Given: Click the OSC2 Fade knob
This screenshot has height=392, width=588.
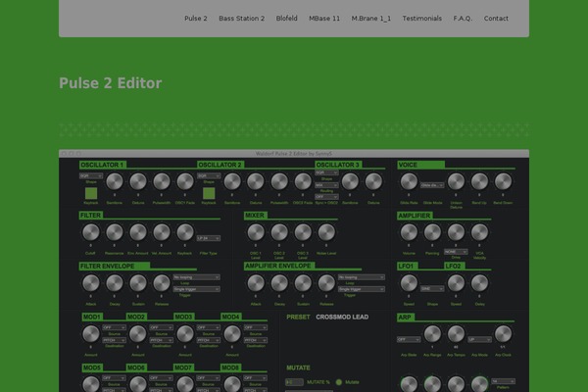Looking at the screenshot, I should (303, 181).
